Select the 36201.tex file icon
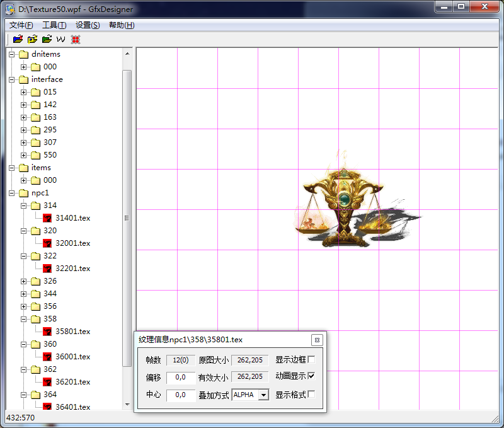 [47, 382]
